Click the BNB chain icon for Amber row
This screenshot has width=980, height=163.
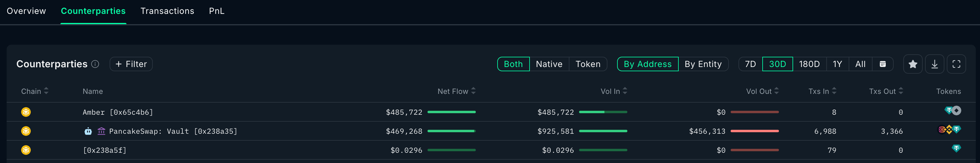click(26, 112)
